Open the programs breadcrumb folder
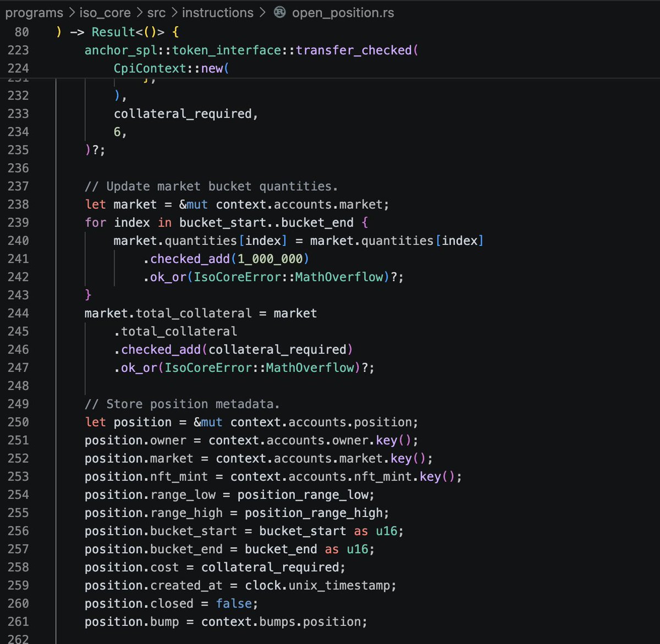660x644 pixels. [x=34, y=12]
